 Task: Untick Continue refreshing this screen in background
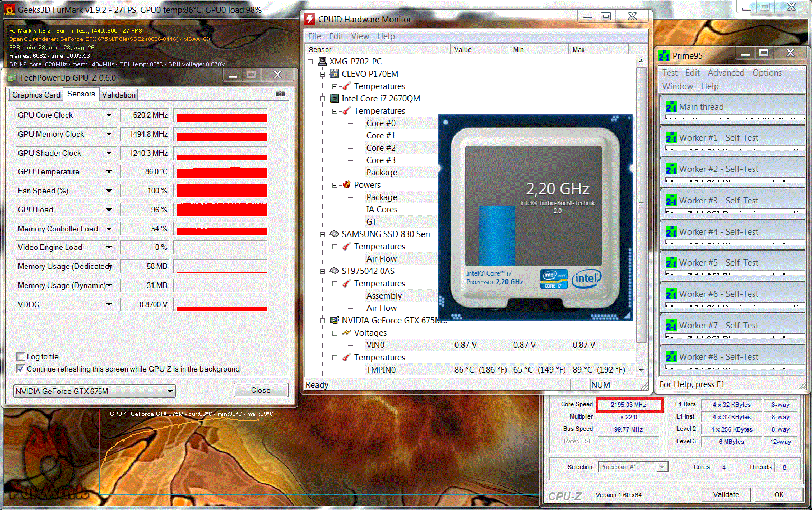point(21,369)
